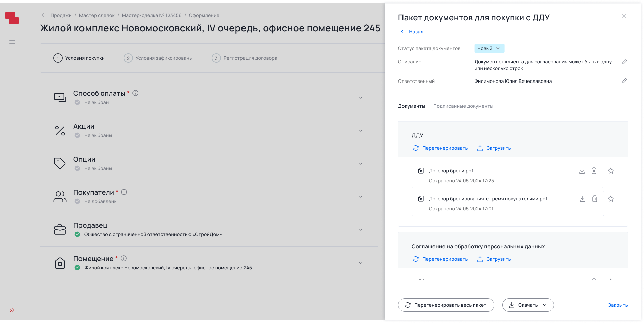View info tooltip next to Покупатели
The image size is (644, 323).
[125, 192]
